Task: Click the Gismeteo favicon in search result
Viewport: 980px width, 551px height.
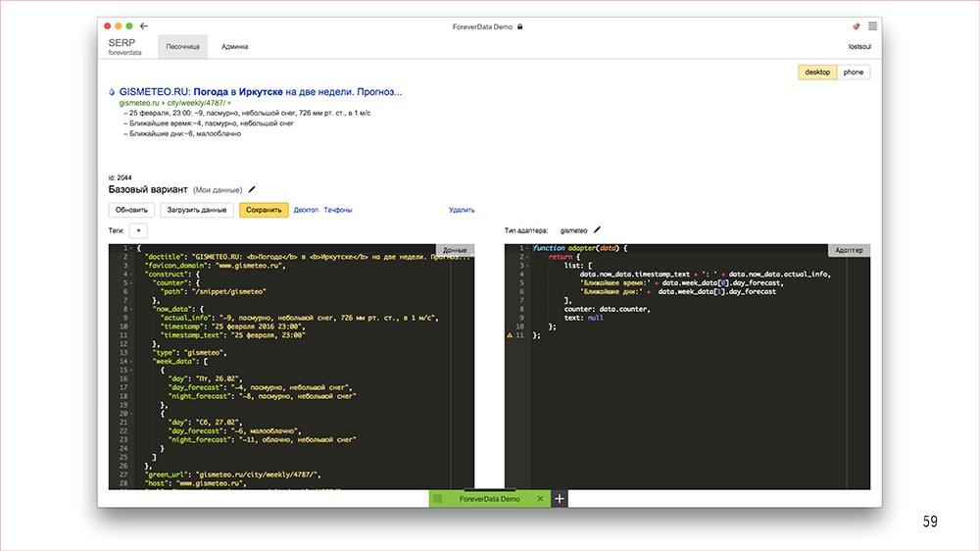Action: click(x=112, y=92)
